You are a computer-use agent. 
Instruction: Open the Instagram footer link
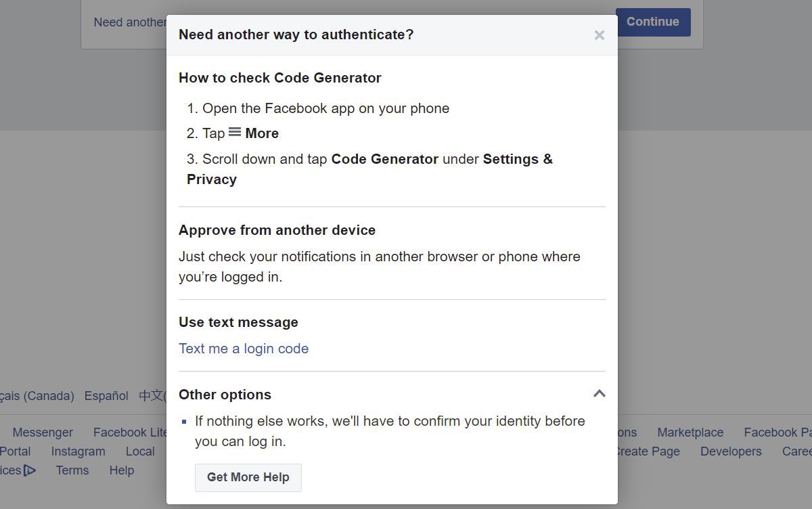(78, 451)
